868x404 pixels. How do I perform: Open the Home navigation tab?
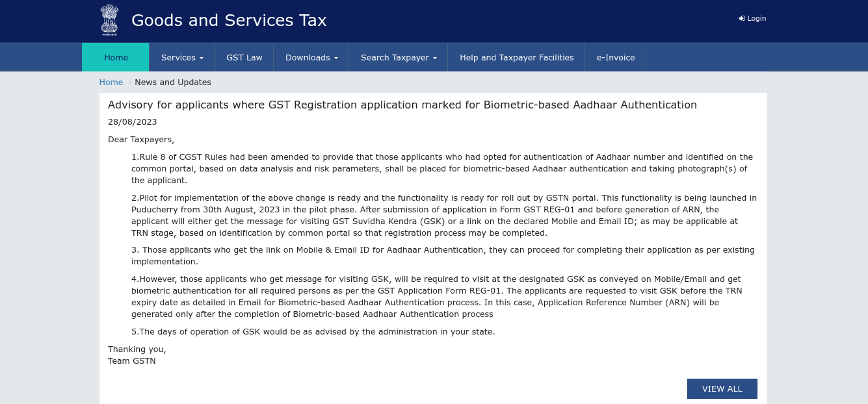click(116, 57)
